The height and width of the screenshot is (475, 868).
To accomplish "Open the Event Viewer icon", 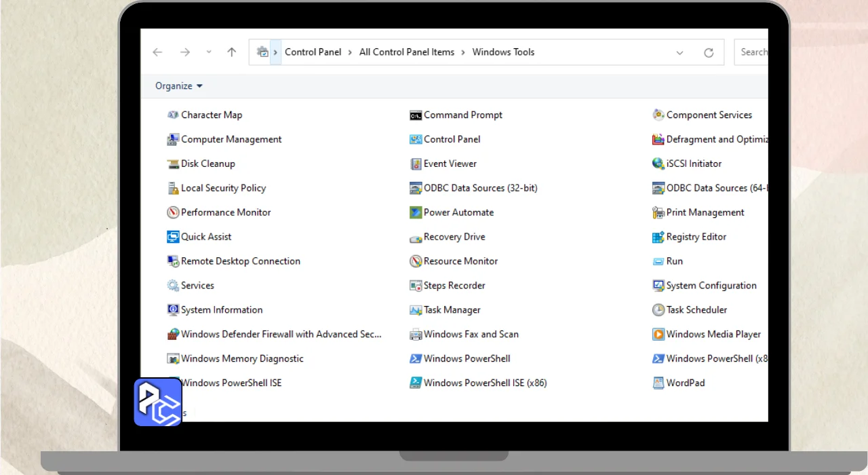I will coord(416,164).
